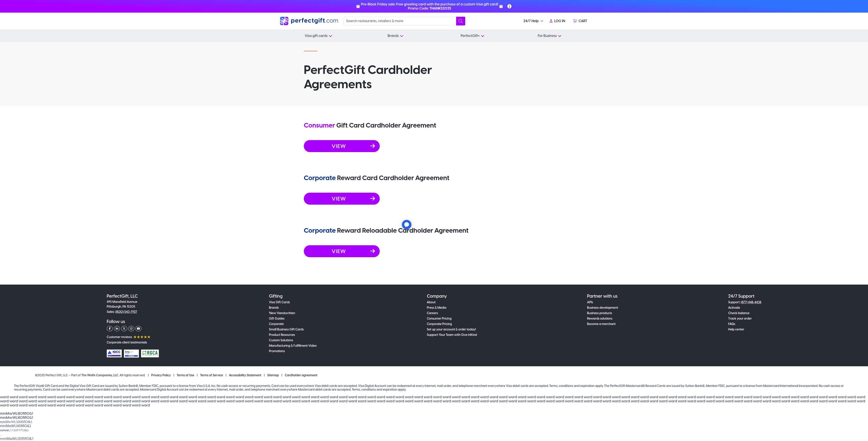Viewport: 868px width, 441px height.
Task: Click the RGCA association badge
Action: (x=150, y=353)
